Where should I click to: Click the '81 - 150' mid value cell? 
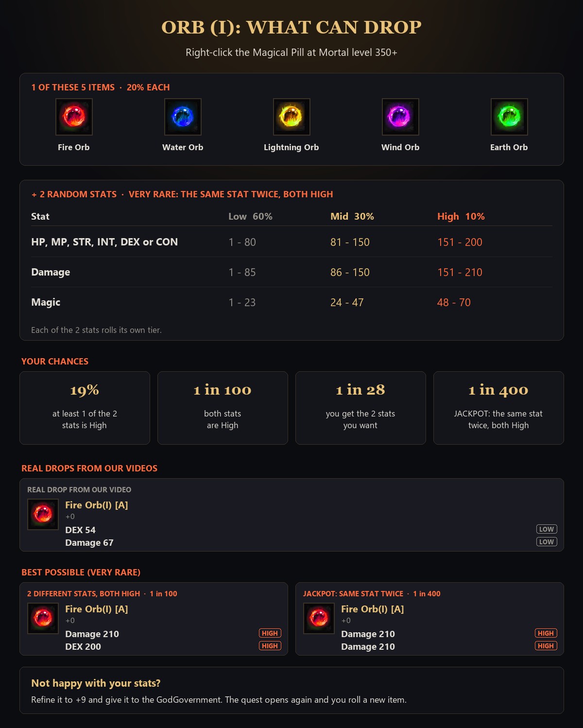tap(350, 242)
